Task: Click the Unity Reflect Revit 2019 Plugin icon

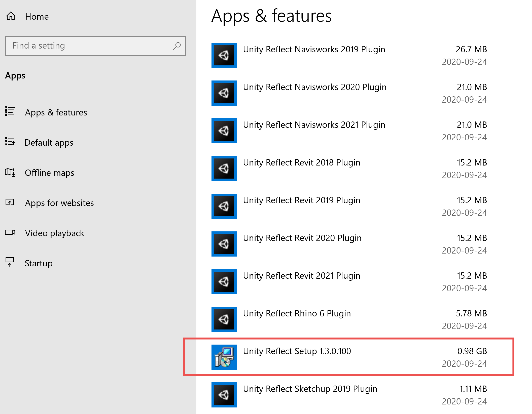Action: click(x=224, y=206)
